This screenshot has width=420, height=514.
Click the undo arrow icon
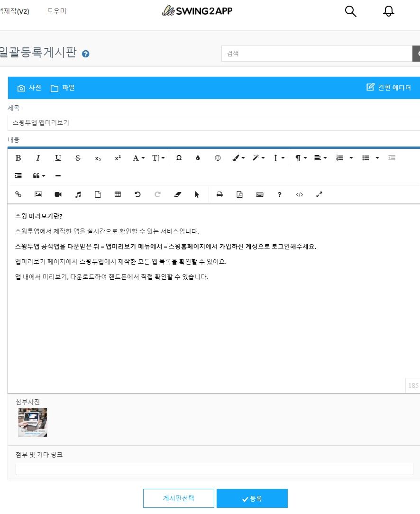(137, 194)
